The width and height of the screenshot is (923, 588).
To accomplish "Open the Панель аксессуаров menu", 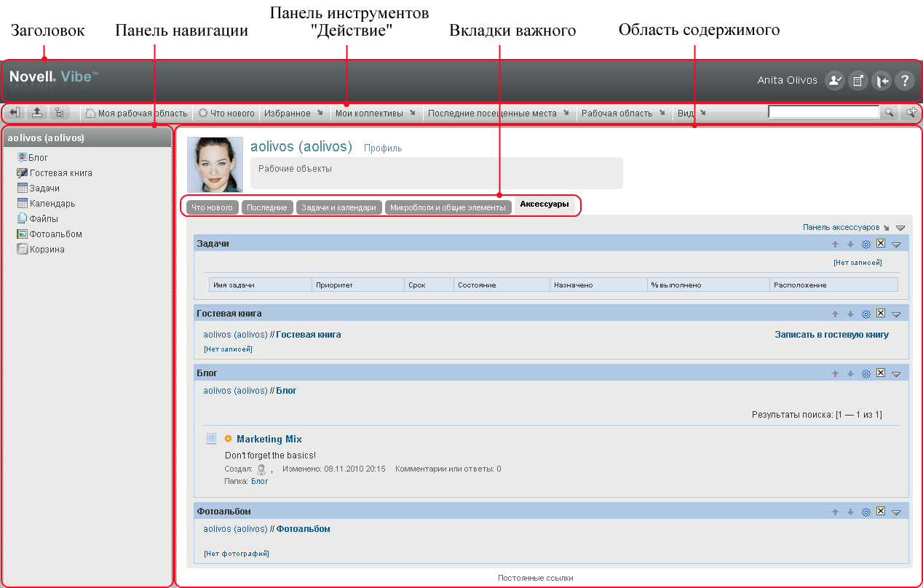I will [846, 228].
